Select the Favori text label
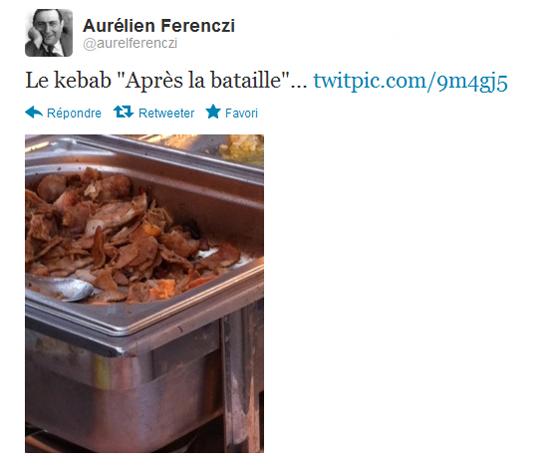Image resolution: width=550 pixels, height=459 pixels. pyautogui.click(x=241, y=113)
